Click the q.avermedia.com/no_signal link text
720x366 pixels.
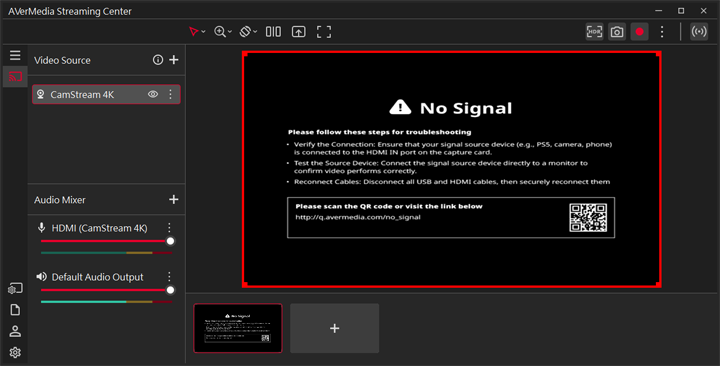coord(358,217)
